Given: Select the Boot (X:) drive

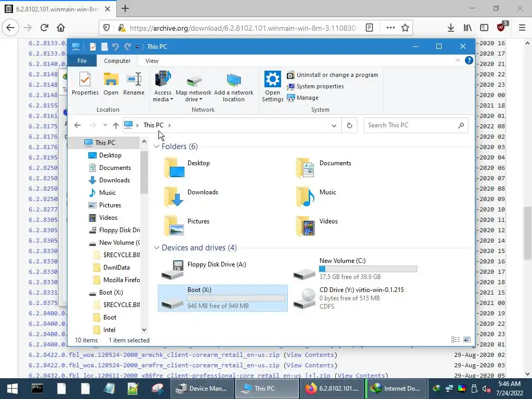Looking at the screenshot, I should pyautogui.click(x=222, y=298).
